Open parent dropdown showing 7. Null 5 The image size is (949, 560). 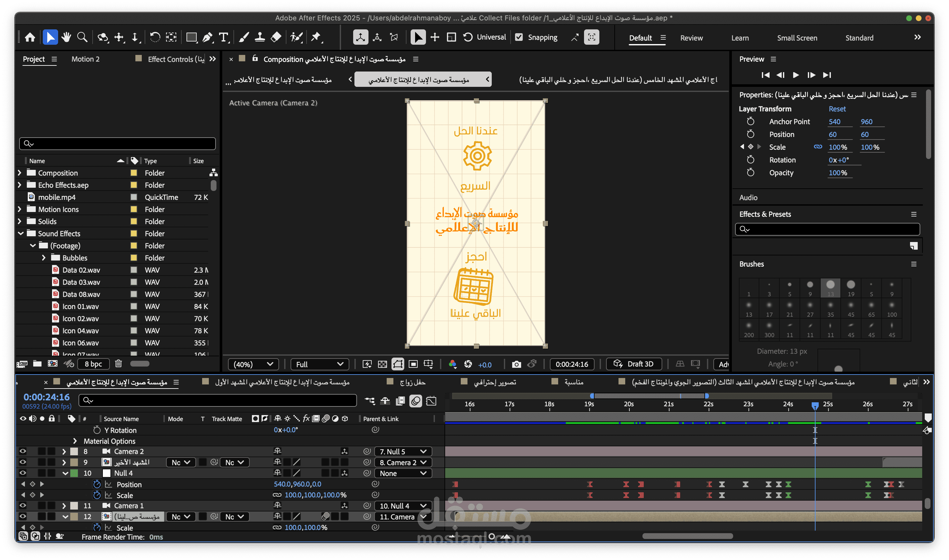tap(403, 452)
